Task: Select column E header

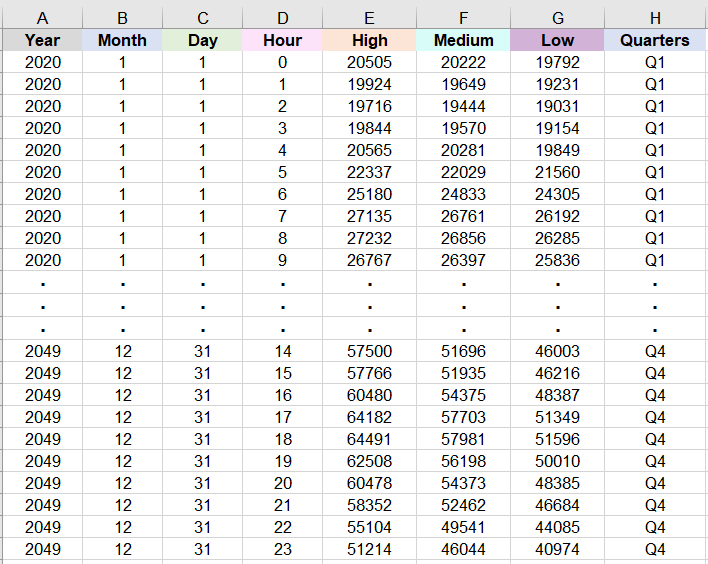Action: [x=369, y=18]
